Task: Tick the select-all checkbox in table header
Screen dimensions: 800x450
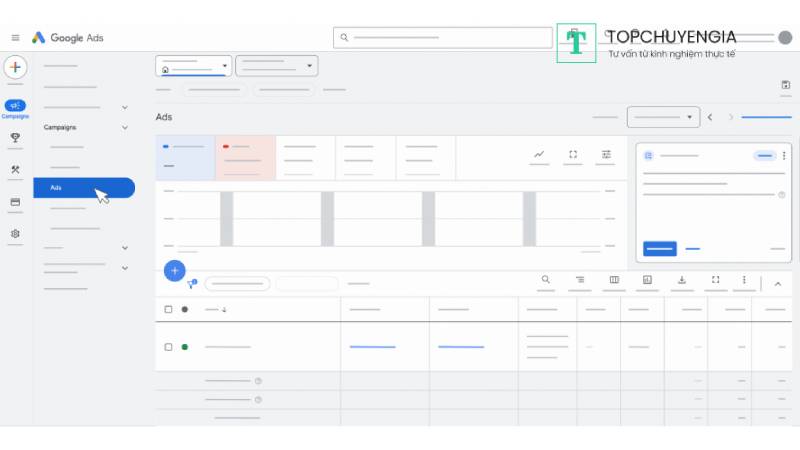Action: coord(168,309)
